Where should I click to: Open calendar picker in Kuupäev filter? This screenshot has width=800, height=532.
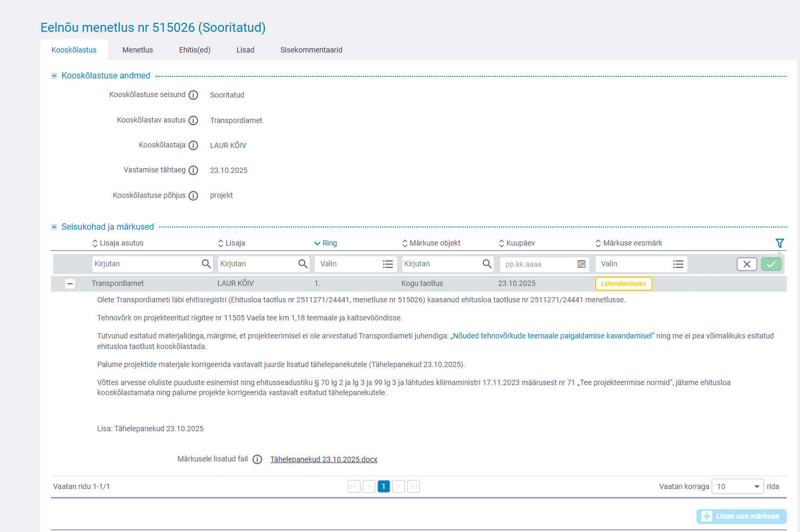[581, 264]
